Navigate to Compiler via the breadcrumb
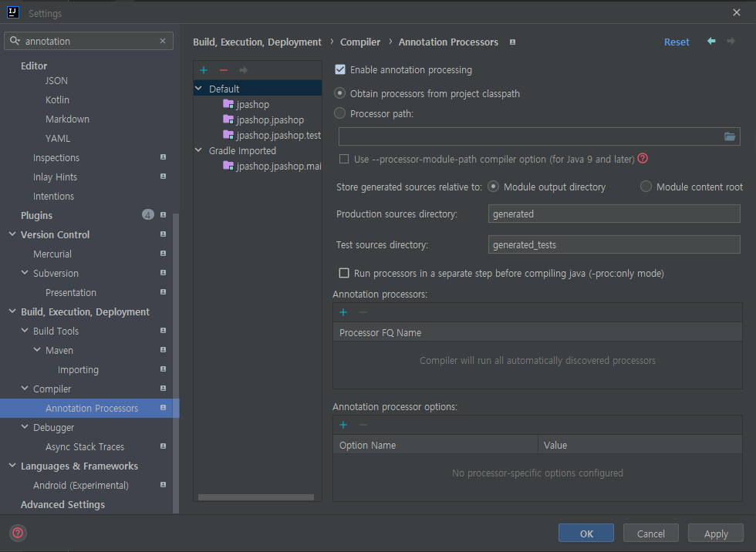This screenshot has width=756, height=552. coord(359,42)
